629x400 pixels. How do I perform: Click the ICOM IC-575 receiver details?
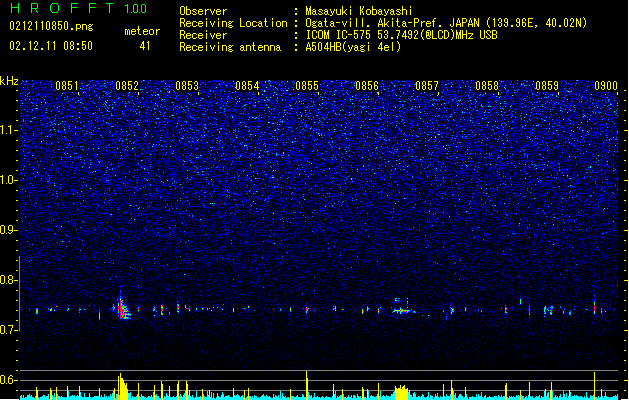click(x=401, y=35)
